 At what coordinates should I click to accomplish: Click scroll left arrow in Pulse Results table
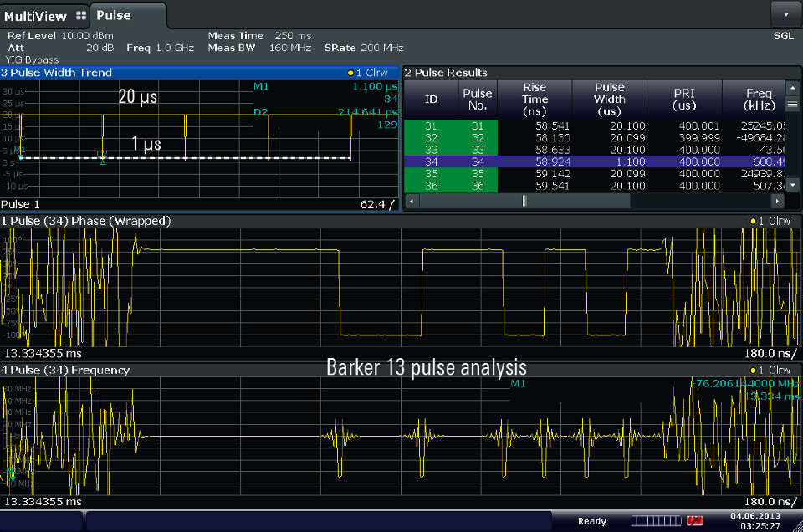[411, 202]
